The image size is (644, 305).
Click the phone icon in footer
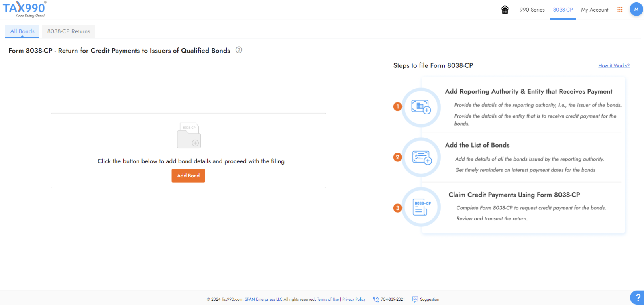coord(375,299)
